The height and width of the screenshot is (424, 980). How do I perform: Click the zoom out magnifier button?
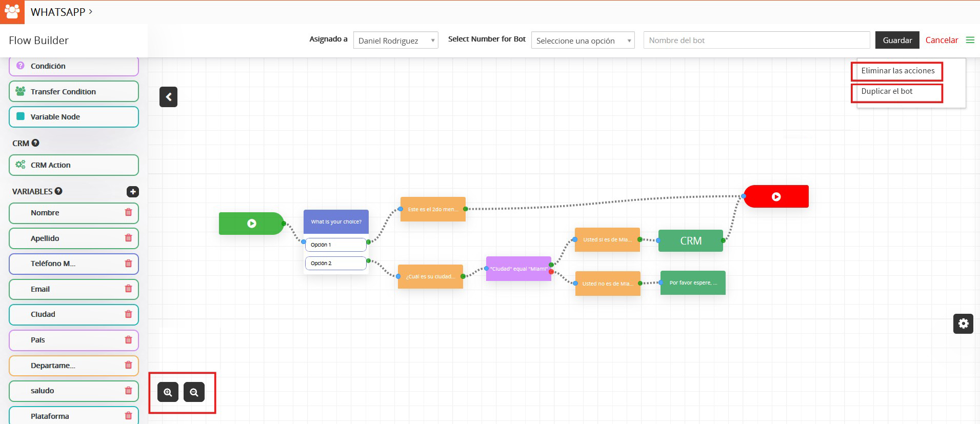[194, 392]
